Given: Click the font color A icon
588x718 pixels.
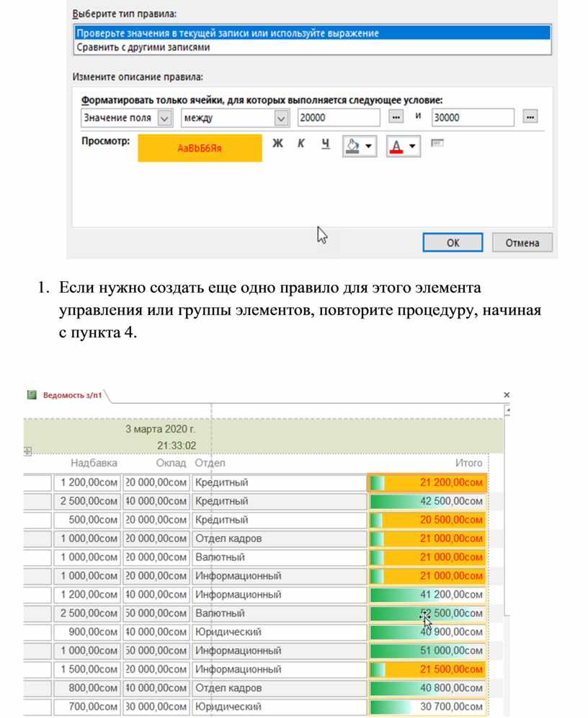Looking at the screenshot, I should (396, 146).
